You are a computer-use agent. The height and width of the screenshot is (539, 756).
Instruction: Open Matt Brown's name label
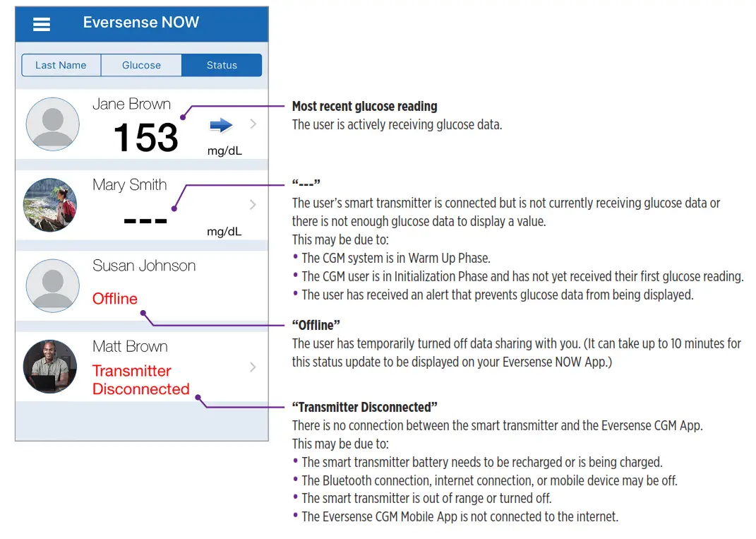tap(130, 346)
